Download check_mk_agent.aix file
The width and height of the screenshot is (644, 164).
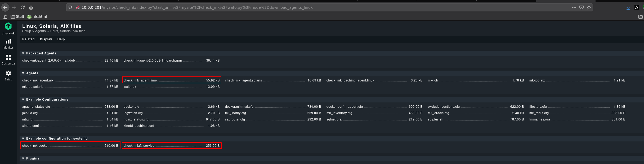click(x=38, y=80)
